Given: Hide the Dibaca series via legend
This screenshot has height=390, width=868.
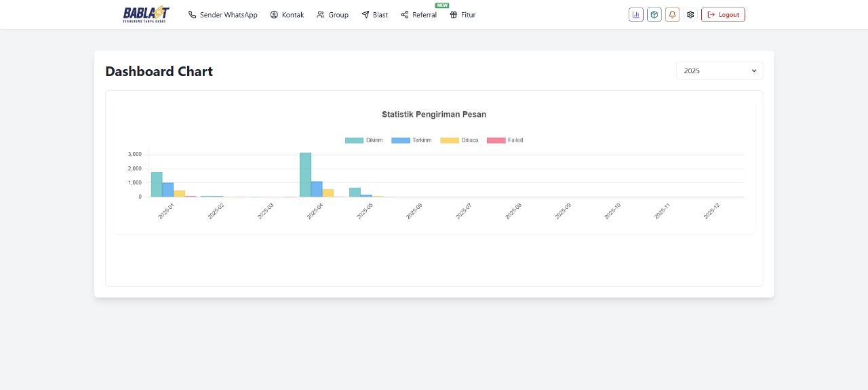Looking at the screenshot, I should 459,140.
